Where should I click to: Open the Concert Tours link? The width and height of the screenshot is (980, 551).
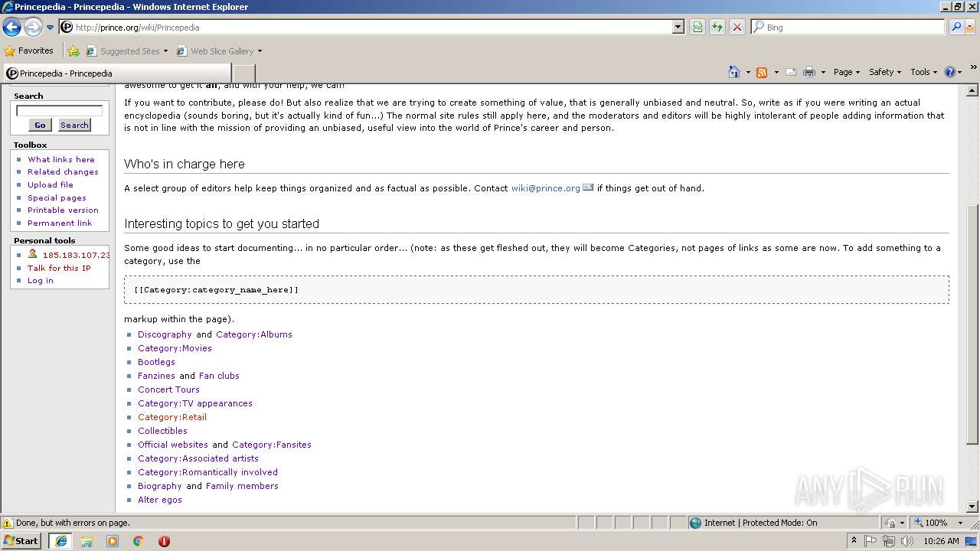pyautogui.click(x=168, y=390)
